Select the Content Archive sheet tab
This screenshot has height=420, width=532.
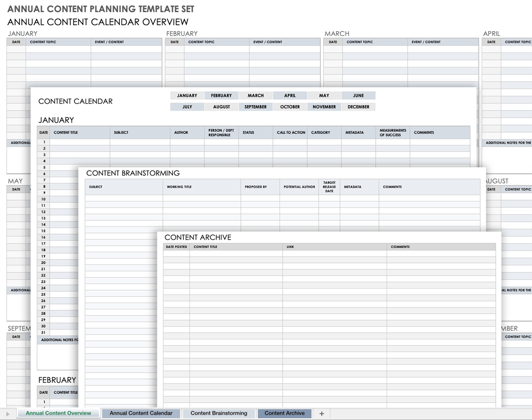point(284,413)
